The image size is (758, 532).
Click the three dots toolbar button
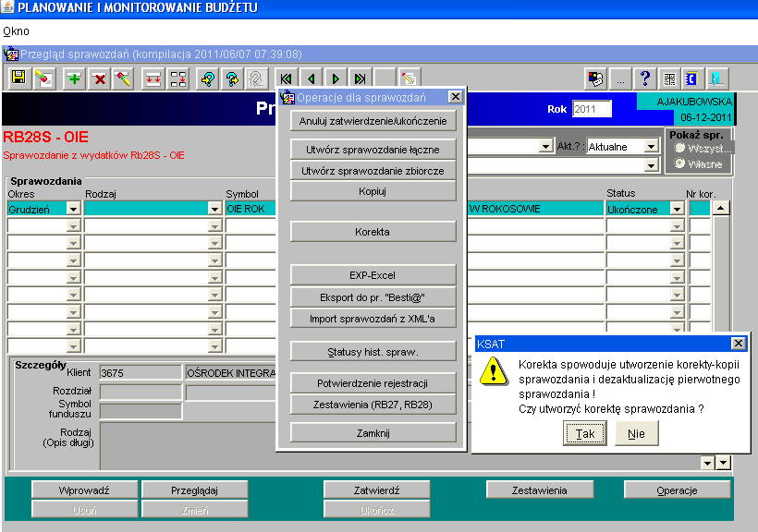point(620,79)
